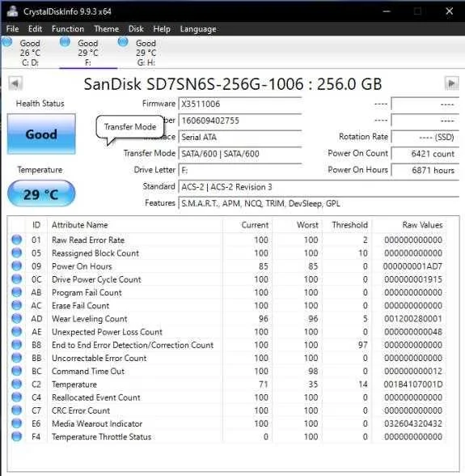Click the Current column header
The width and height of the screenshot is (465, 476).
coord(247,225)
